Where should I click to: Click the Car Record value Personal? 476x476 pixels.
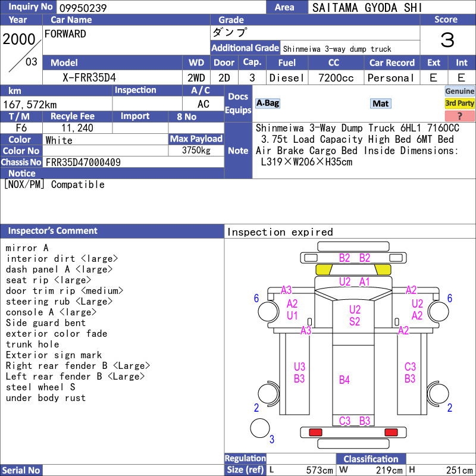coord(391,78)
